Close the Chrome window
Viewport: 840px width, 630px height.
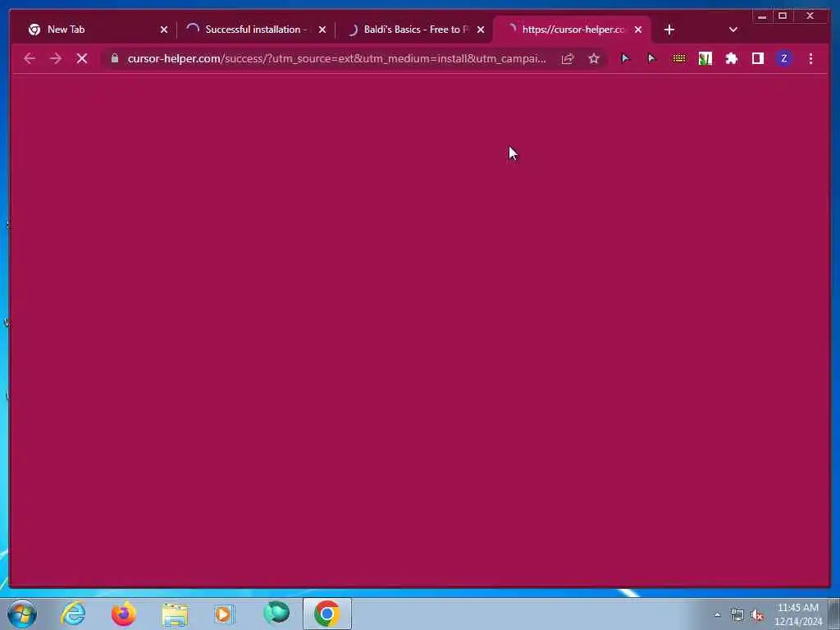(x=810, y=16)
